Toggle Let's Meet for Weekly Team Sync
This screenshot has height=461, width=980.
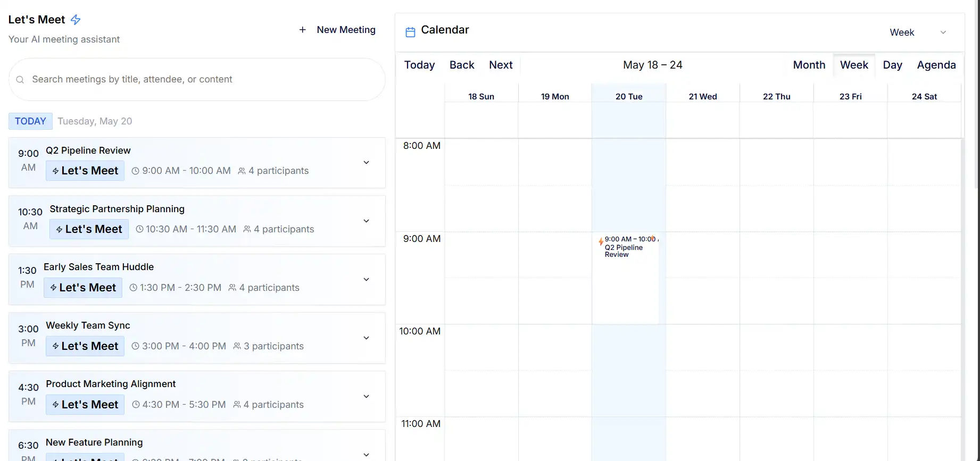[x=85, y=346]
